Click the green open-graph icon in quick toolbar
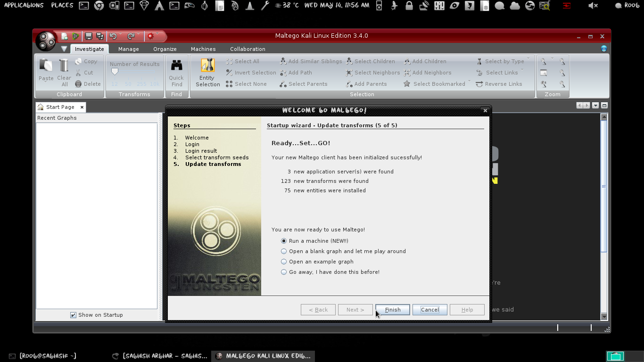This screenshot has width=644, height=362. [75, 36]
